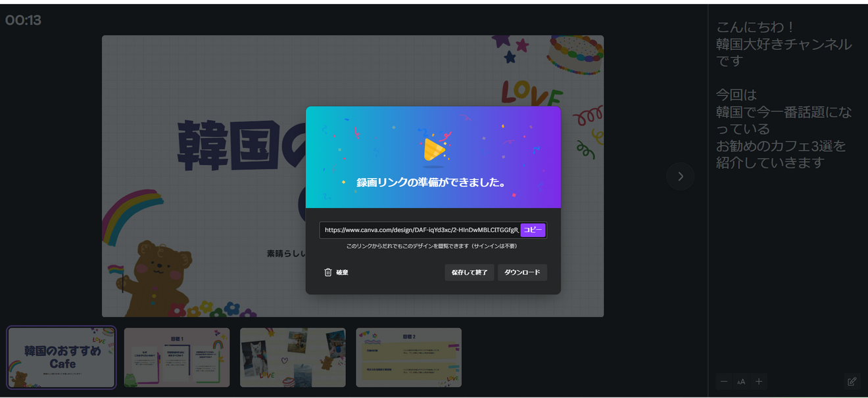Advance to next slide with the chevron arrow
Image resolution: width=868 pixels, height=398 pixels.
[x=680, y=176]
